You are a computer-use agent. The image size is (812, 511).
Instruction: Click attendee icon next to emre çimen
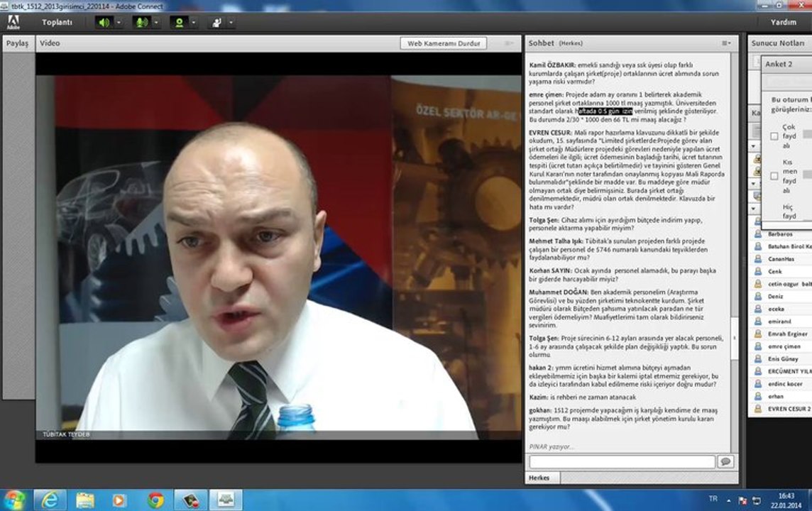tap(757, 346)
